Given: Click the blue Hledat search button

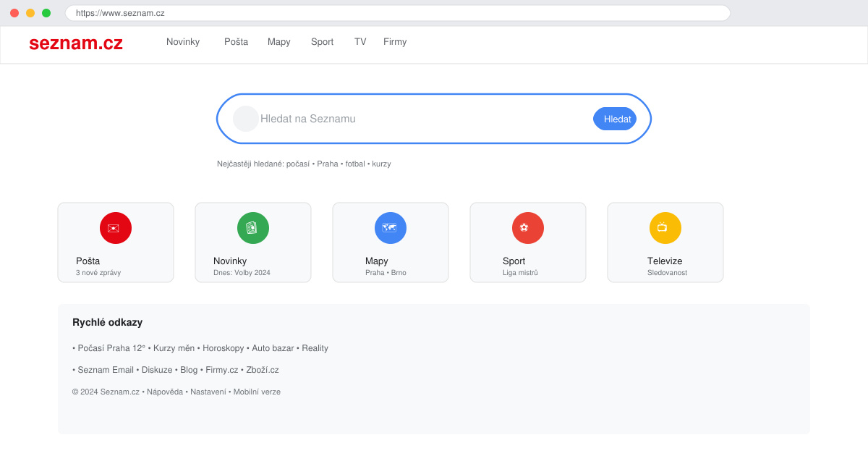Looking at the screenshot, I should (615, 119).
